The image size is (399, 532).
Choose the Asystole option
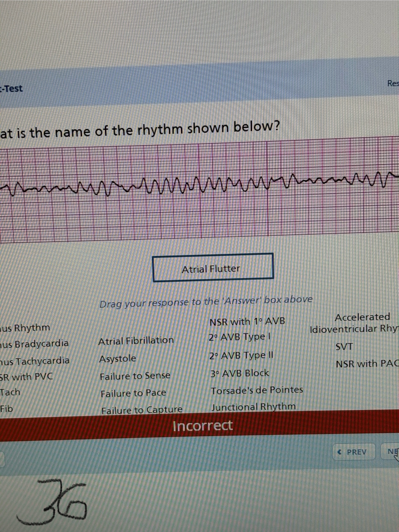click(117, 359)
